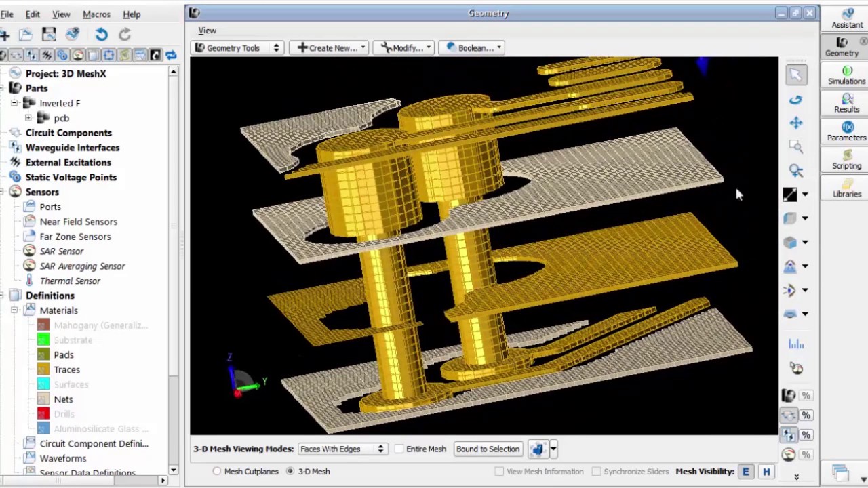Click the Bound to Selection button

tap(488, 449)
